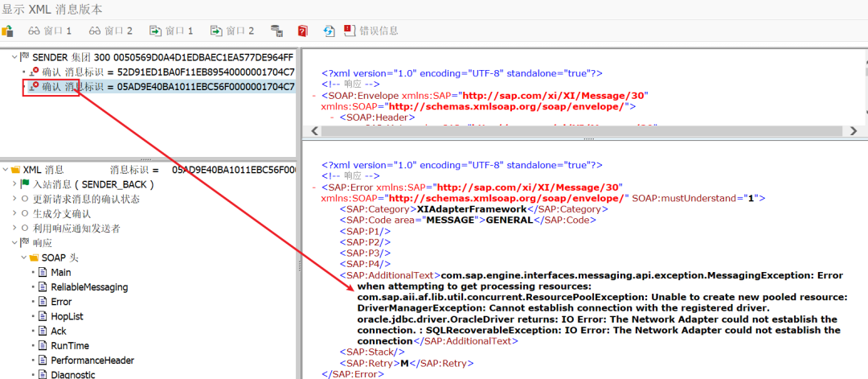Click export-arrow button 窗口 2 in toolbar

coord(232,31)
